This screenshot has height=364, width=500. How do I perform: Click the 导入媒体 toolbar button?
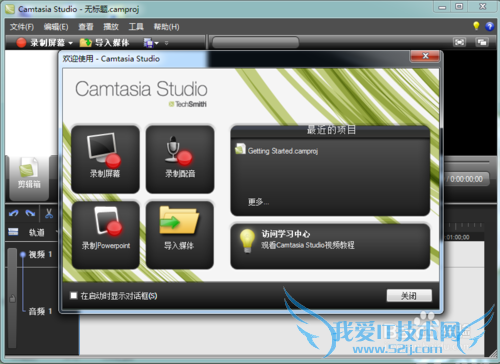[x=104, y=43]
